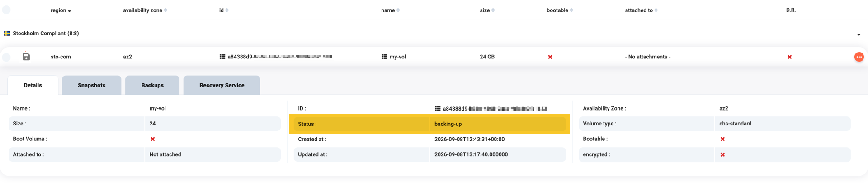Screen dimensions: 868x188
Task: Switch to the Details tab
Action: (x=33, y=85)
